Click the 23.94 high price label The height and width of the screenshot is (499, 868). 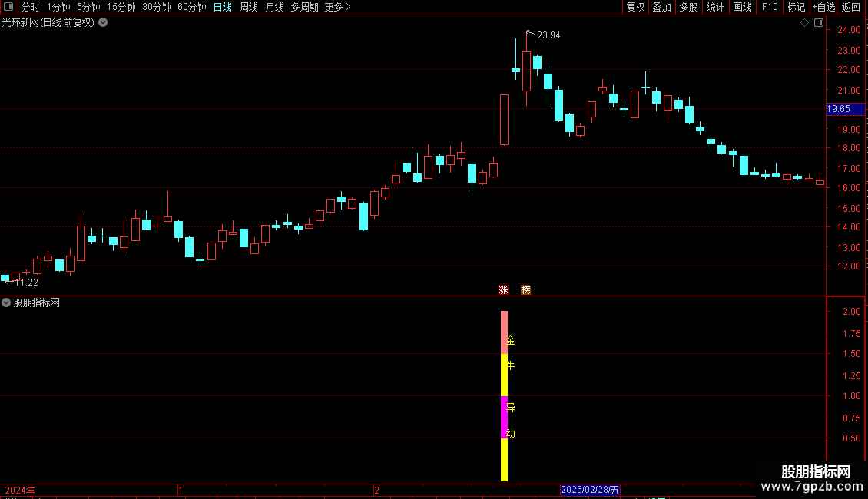(548, 35)
